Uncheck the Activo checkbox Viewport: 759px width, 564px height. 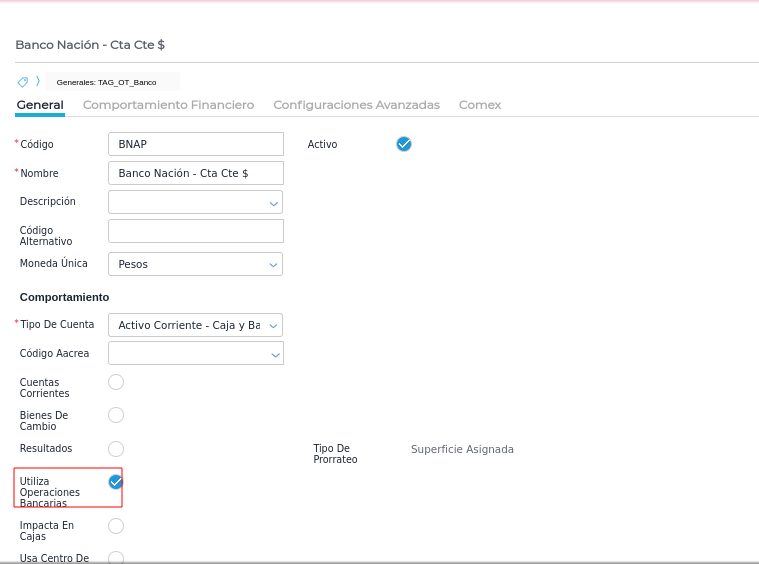coord(404,144)
